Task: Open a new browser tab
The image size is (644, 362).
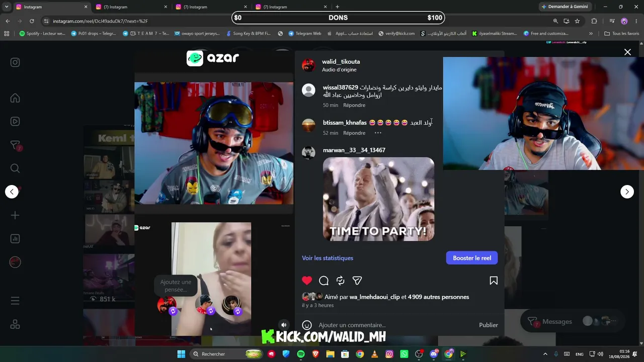Action: pos(337,7)
